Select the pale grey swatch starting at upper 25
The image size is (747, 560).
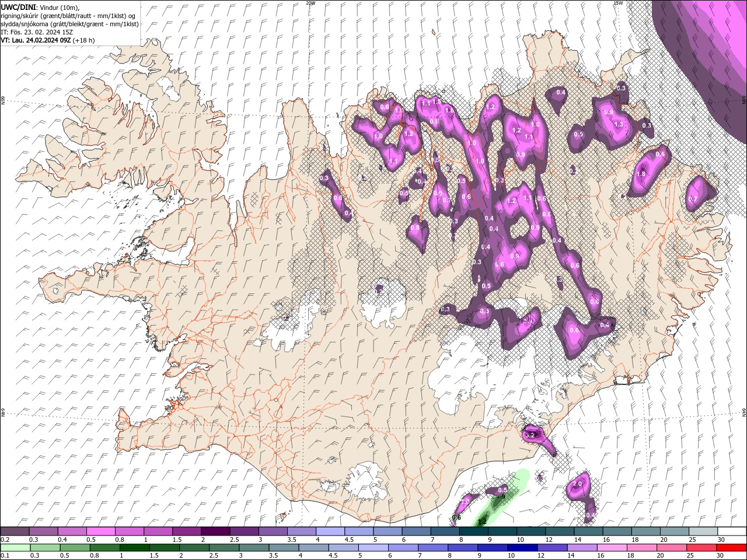point(703,531)
